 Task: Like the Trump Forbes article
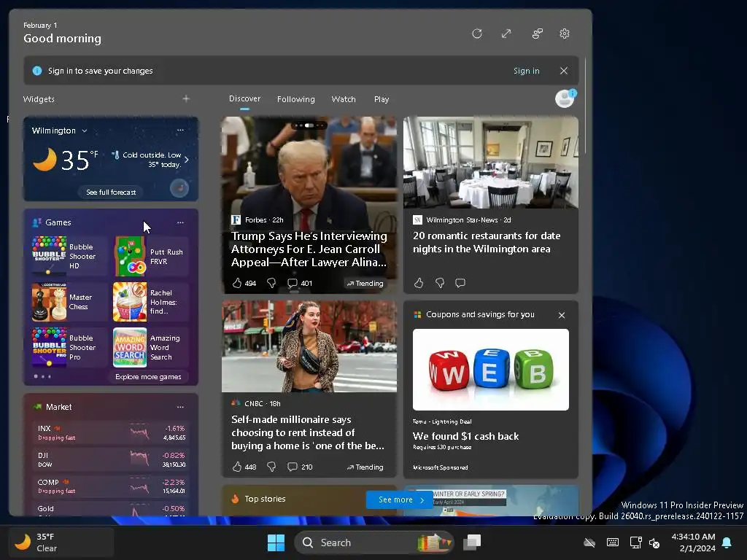pos(237,283)
